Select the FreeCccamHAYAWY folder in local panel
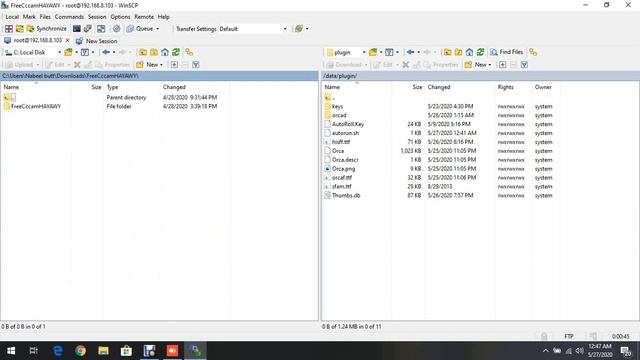Viewport: 640px width, 360px height. (36, 106)
